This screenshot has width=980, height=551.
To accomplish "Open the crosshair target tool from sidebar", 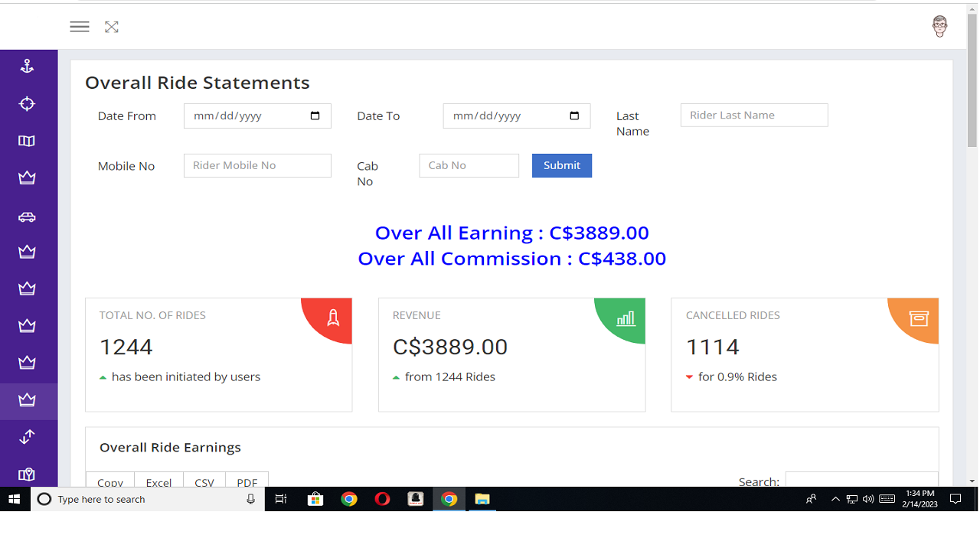I will pyautogui.click(x=28, y=103).
